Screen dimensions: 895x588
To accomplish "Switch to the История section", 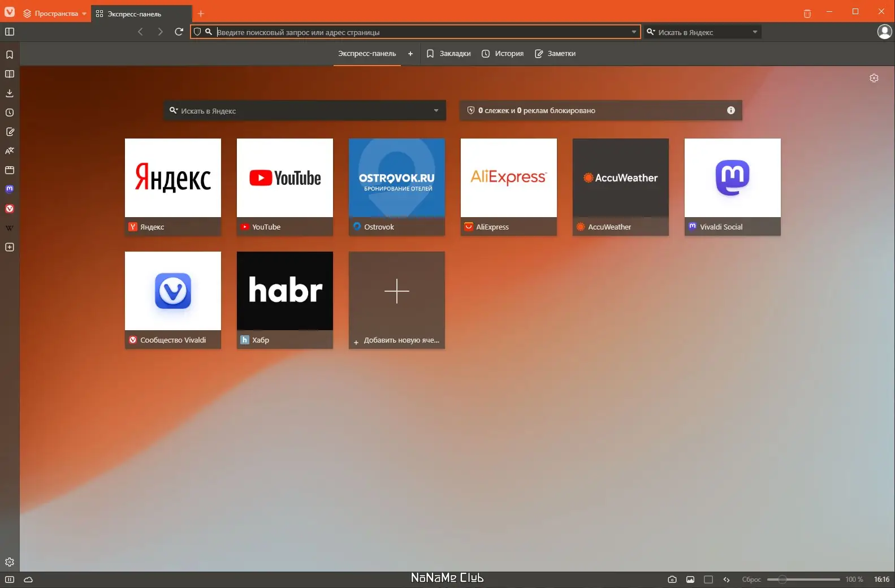I will (503, 54).
